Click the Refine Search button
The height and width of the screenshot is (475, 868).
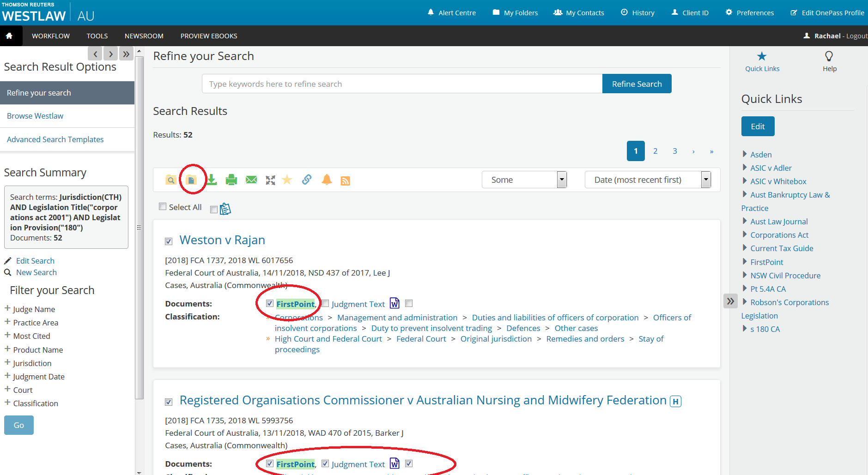click(x=637, y=84)
